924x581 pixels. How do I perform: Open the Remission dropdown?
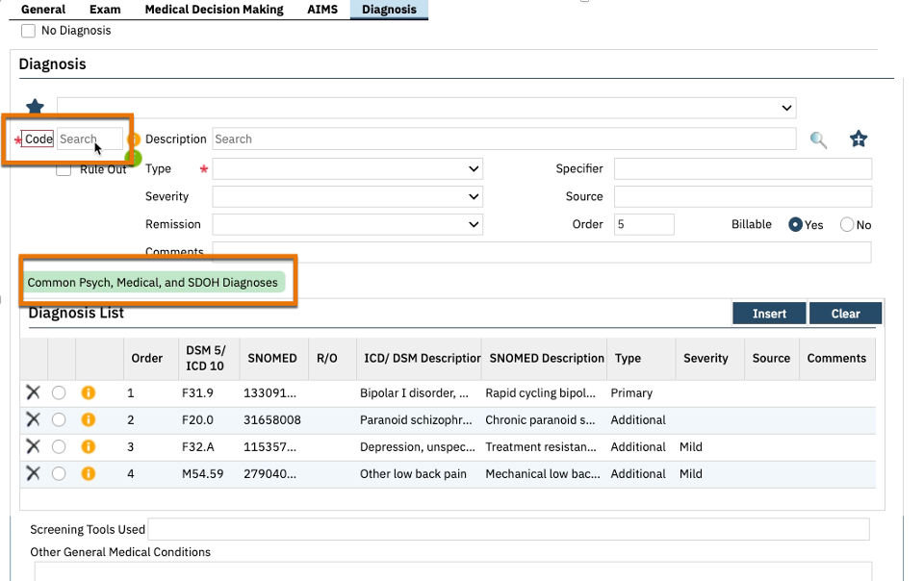346,225
